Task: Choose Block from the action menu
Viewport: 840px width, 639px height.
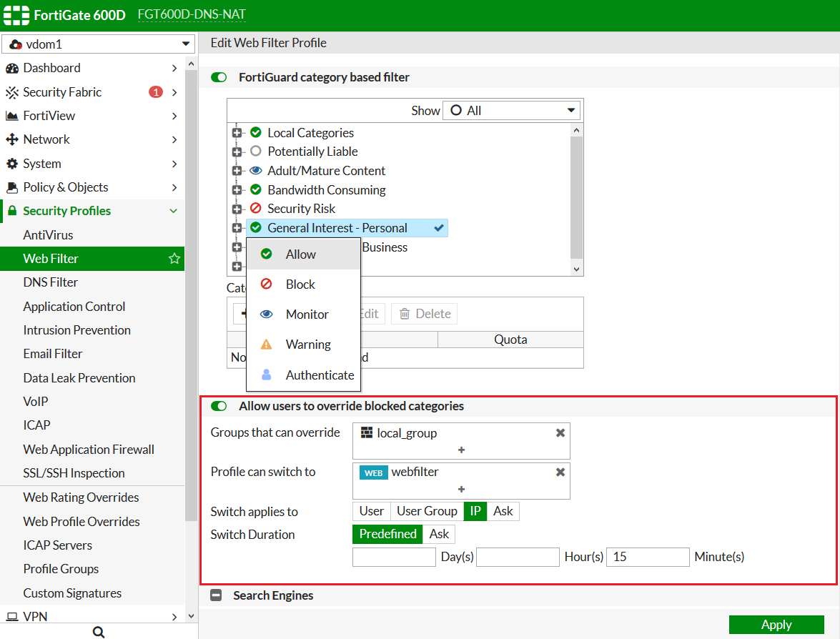Action: click(300, 284)
